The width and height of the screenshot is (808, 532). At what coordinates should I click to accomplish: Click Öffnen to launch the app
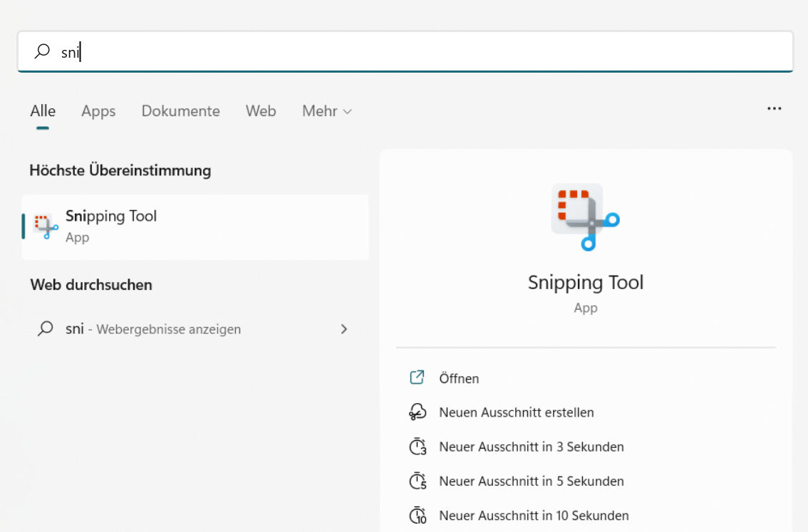[459, 379]
